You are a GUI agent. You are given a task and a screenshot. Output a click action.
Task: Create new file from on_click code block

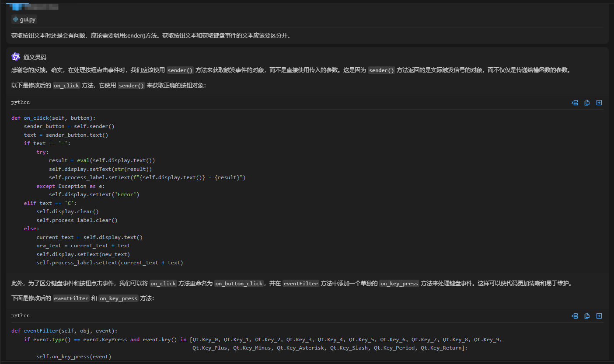tap(599, 103)
